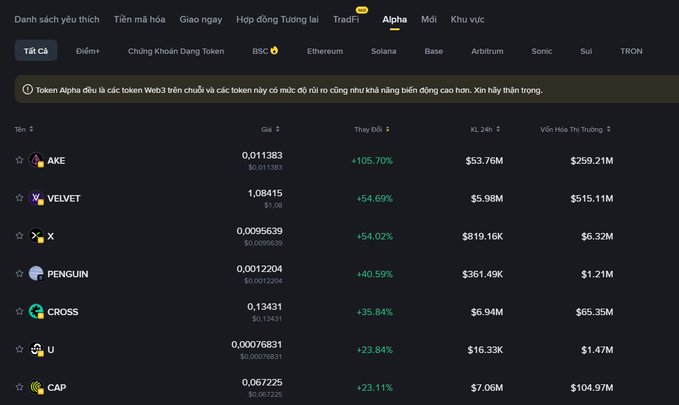Open the Khu vực tab
Screen dimensions: 679x405
pyautogui.click(x=467, y=19)
